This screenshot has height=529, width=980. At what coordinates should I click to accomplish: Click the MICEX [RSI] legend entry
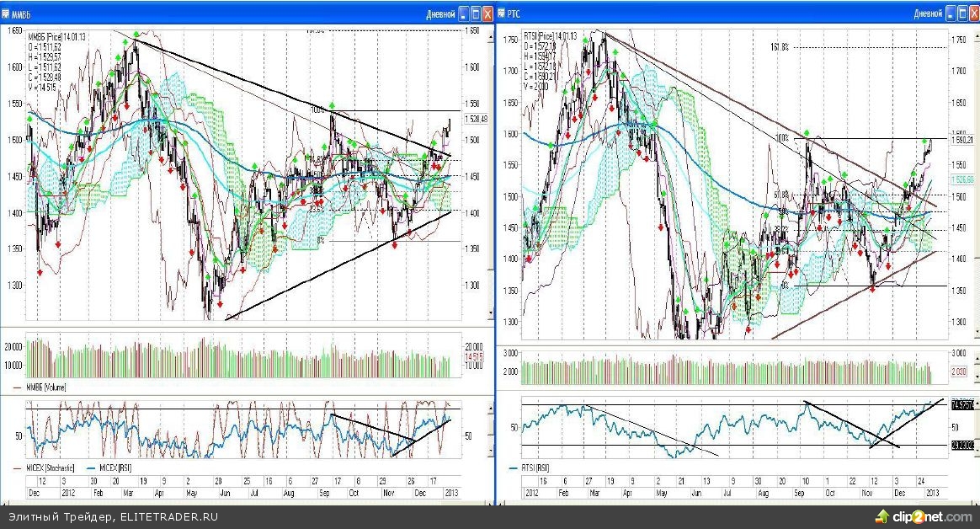pos(112,468)
